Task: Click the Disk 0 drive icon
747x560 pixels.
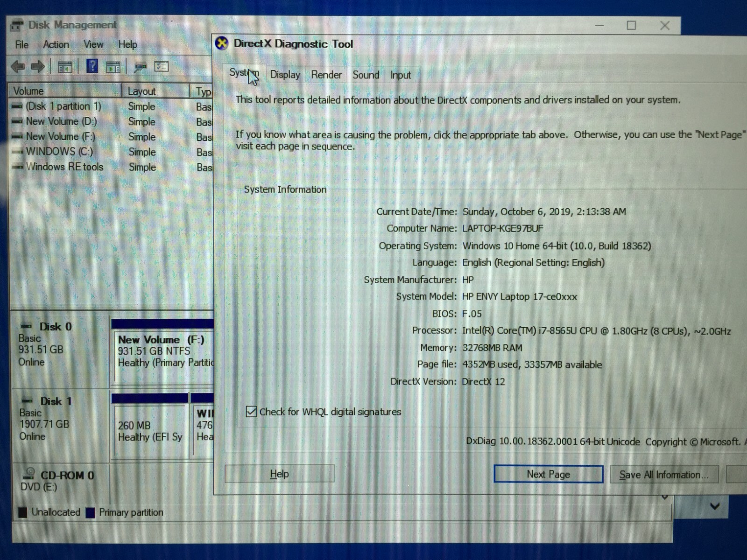Action: tap(27, 326)
